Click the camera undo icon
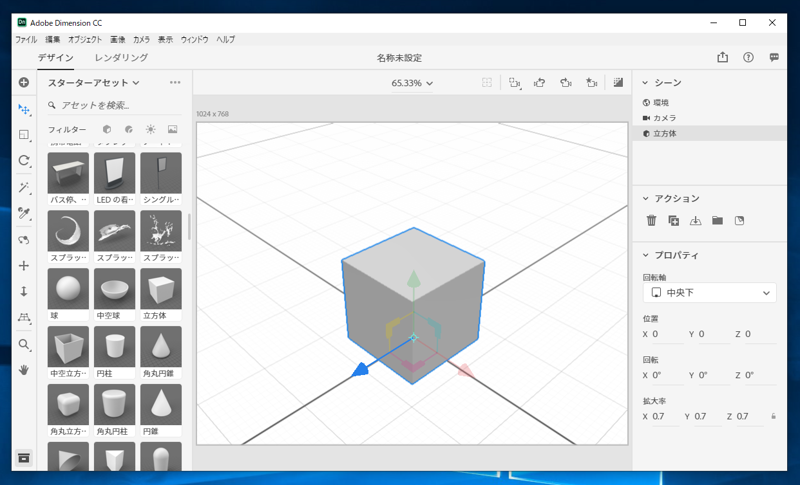Image resolution: width=800 pixels, height=485 pixels. pos(540,83)
